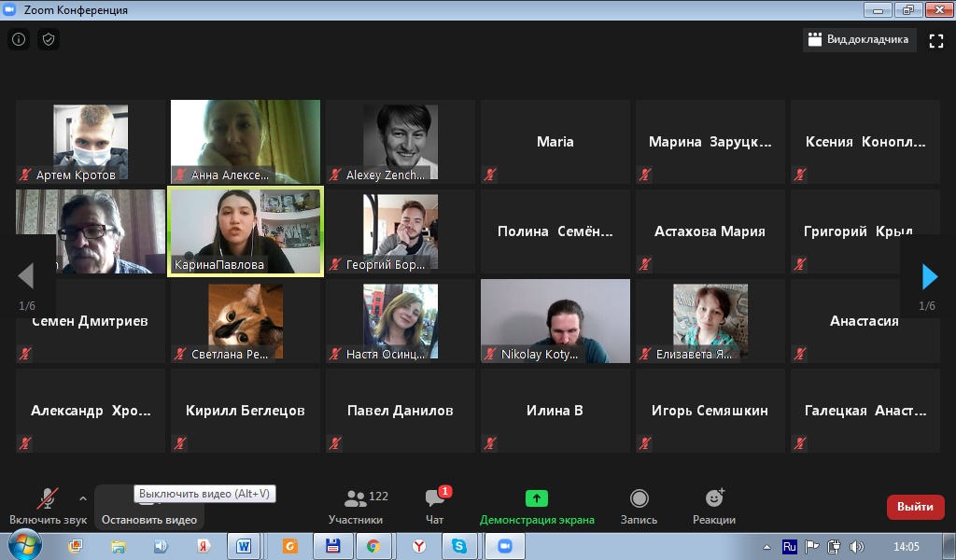Viewport: 956px width, 560px height.
Task: Select Светлана Ре... cat picture tile
Action: tap(246, 321)
